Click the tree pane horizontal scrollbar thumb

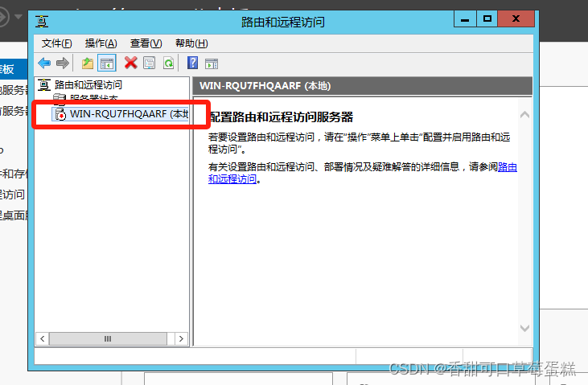[108, 339]
